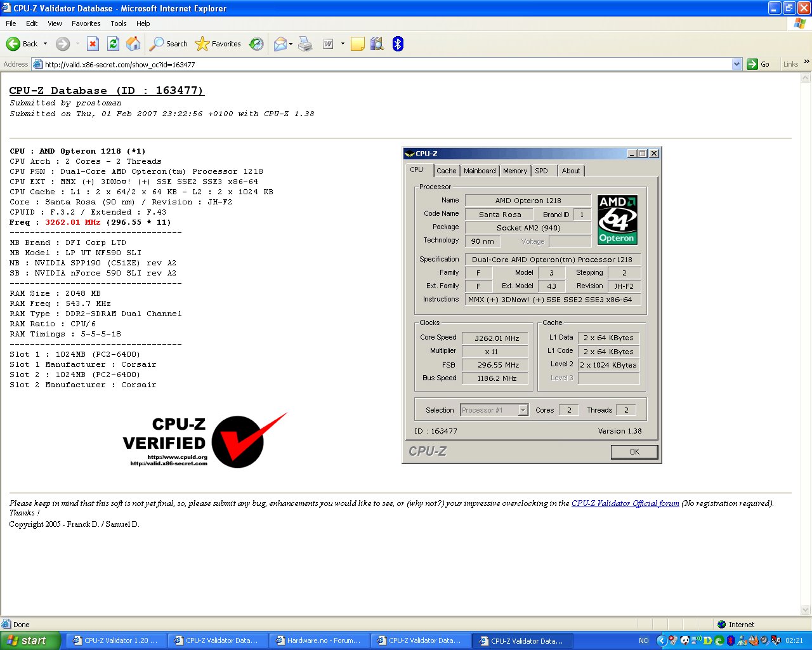Click the Core Speed value 3262.01 MHz
The width and height of the screenshot is (812, 650).
496,338
